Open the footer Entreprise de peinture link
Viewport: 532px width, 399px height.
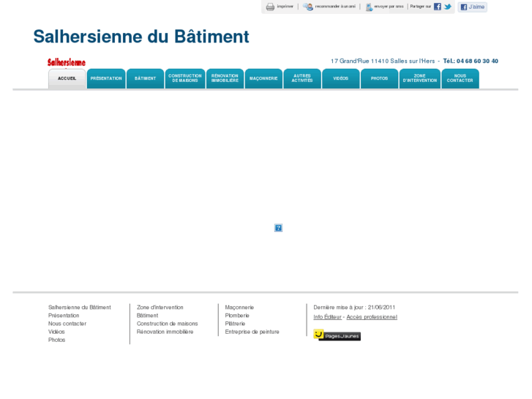tap(252, 332)
